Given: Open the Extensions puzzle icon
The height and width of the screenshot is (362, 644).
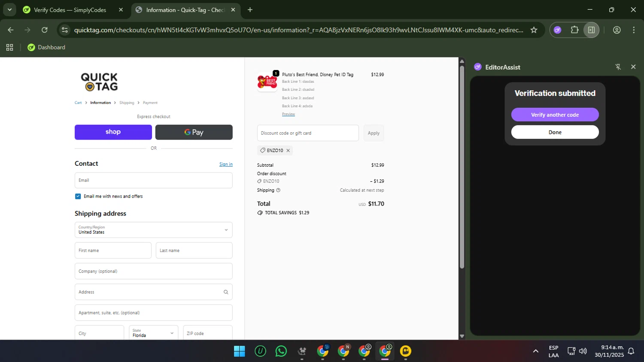Looking at the screenshot, I should [574, 30].
